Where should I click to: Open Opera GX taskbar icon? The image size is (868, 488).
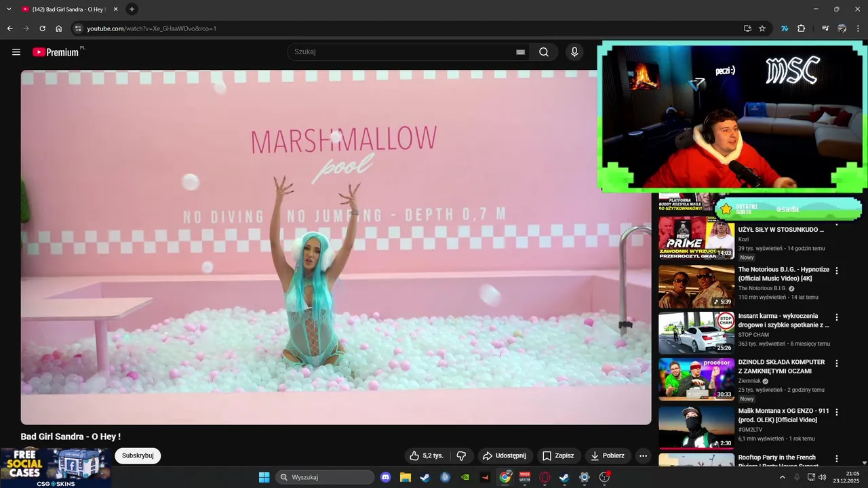pyautogui.click(x=544, y=477)
